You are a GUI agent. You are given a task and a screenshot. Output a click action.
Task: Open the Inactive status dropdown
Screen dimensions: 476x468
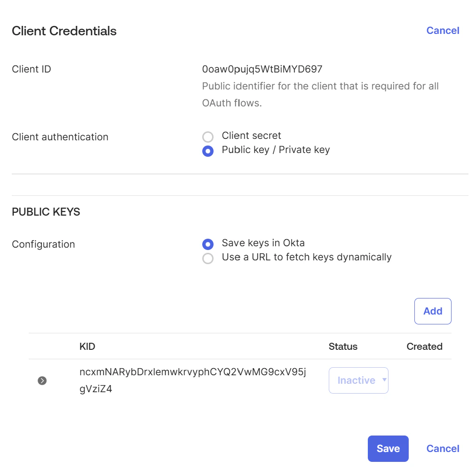[358, 380]
